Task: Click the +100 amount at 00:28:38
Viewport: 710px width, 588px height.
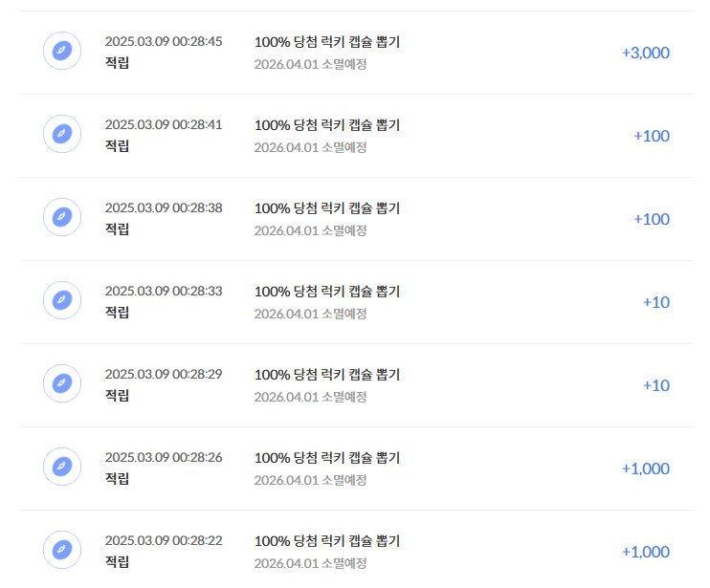Action: pyautogui.click(x=652, y=219)
